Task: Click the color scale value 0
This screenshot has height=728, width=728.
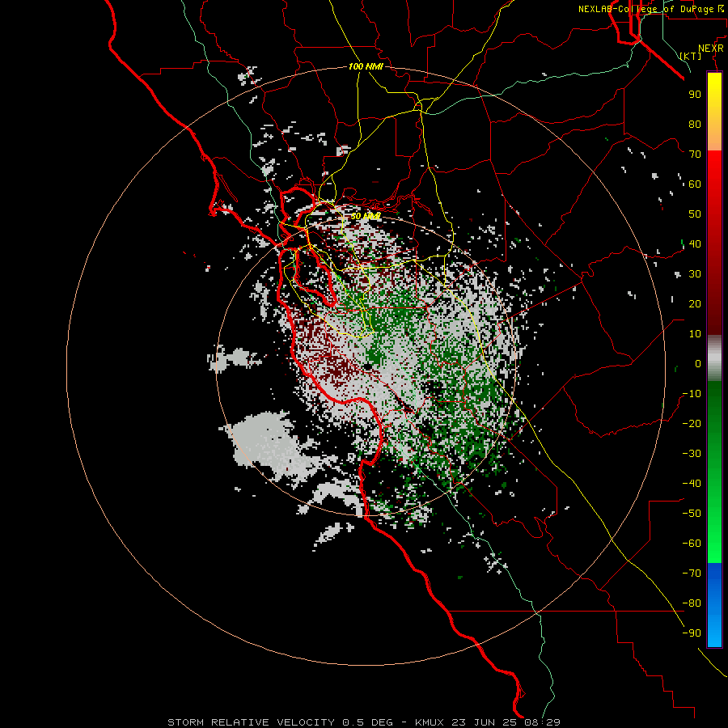Action: (x=698, y=364)
